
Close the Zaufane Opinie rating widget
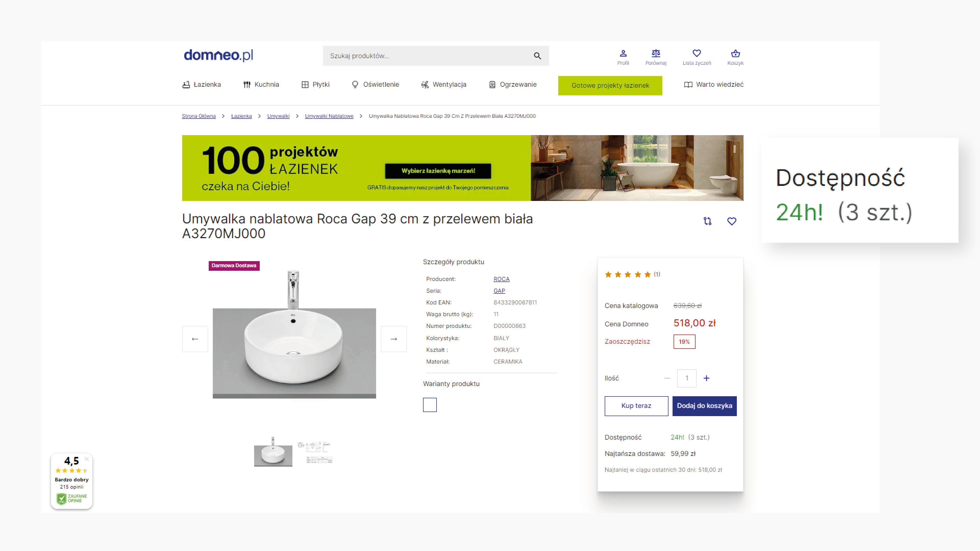click(87, 459)
